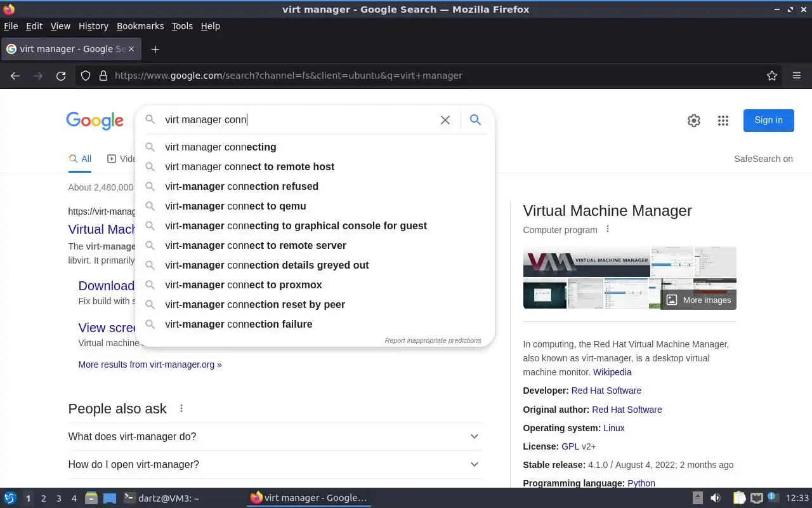Open the Google apps grid
The image size is (812, 508).
(723, 121)
